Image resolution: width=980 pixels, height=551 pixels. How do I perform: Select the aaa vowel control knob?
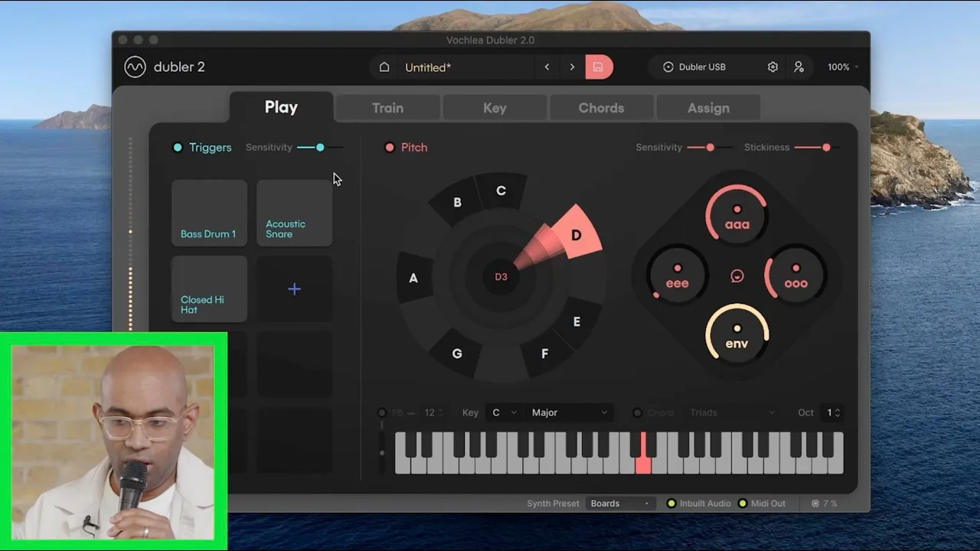[x=737, y=215]
